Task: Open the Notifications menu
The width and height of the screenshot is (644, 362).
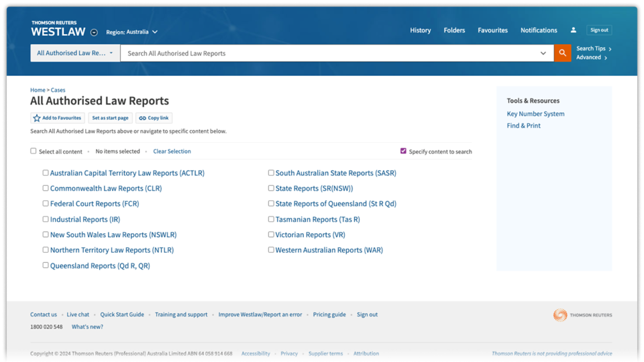Action: (539, 30)
